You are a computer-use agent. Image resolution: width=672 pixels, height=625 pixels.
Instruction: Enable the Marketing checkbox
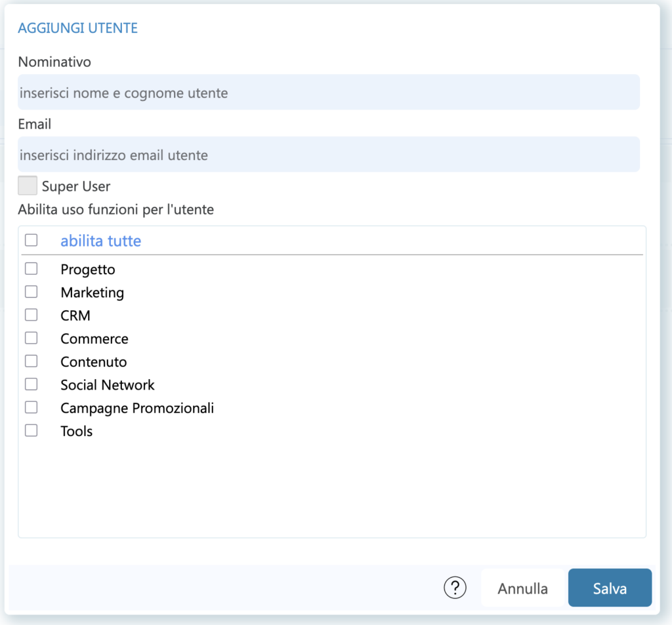[31, 292]
